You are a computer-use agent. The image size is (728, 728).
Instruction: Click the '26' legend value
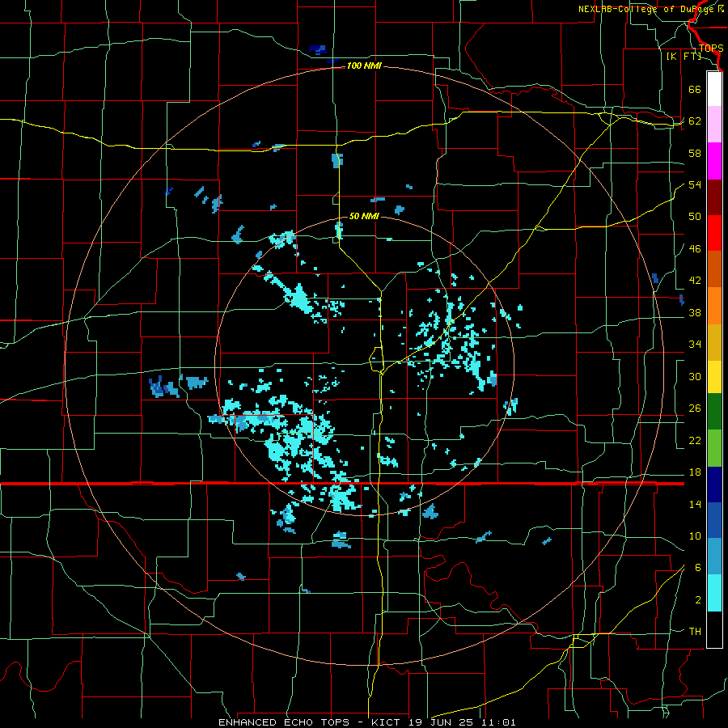coord(695,408)
